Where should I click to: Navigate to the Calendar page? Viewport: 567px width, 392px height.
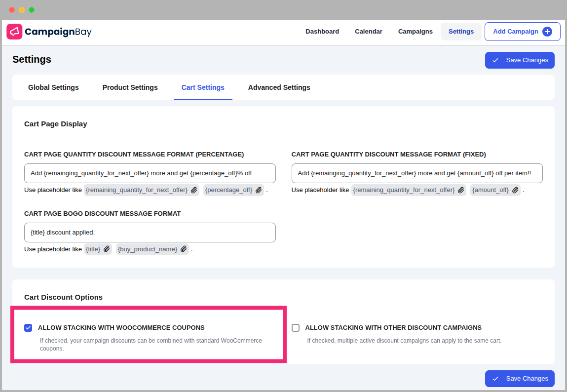[369, 32]
